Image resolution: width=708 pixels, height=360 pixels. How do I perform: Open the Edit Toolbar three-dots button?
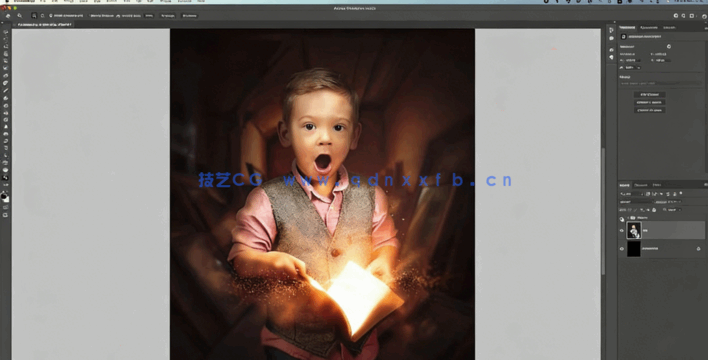tap(5, 185)
